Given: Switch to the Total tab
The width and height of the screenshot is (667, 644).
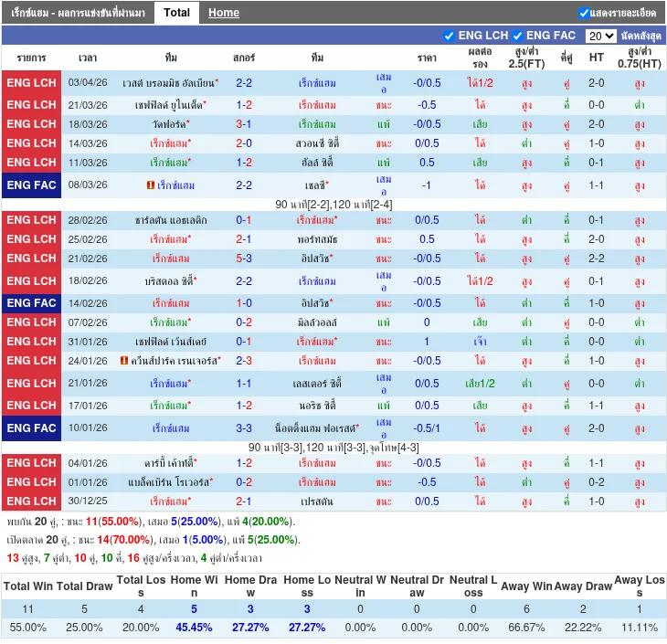Looking at the screenshot, I should [x=176, y=13].
